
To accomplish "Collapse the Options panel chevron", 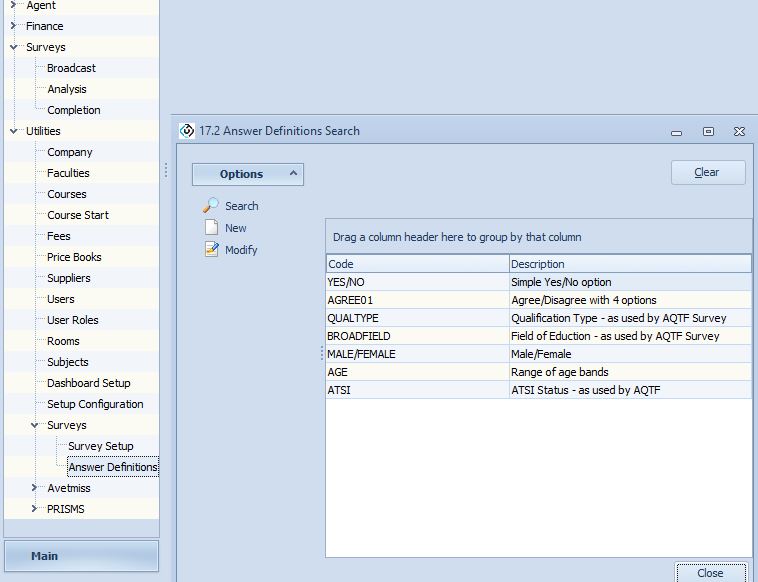I will coord(293,174).
